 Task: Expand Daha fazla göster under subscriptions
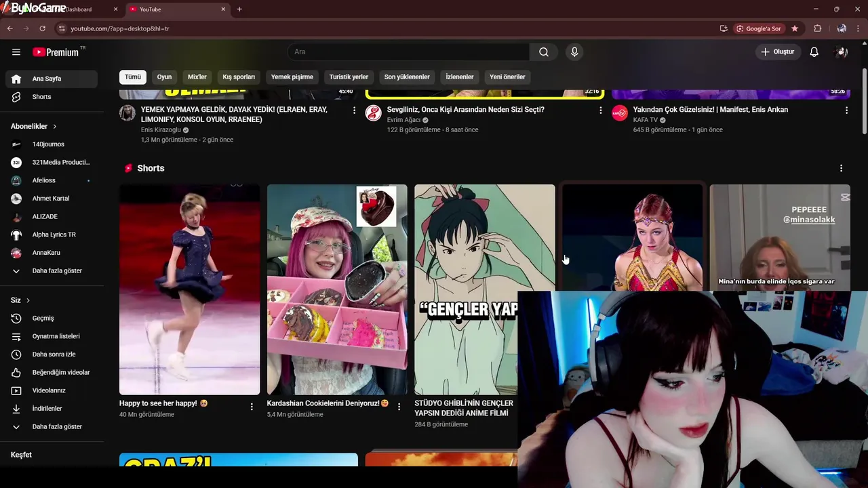click(52, 270)
